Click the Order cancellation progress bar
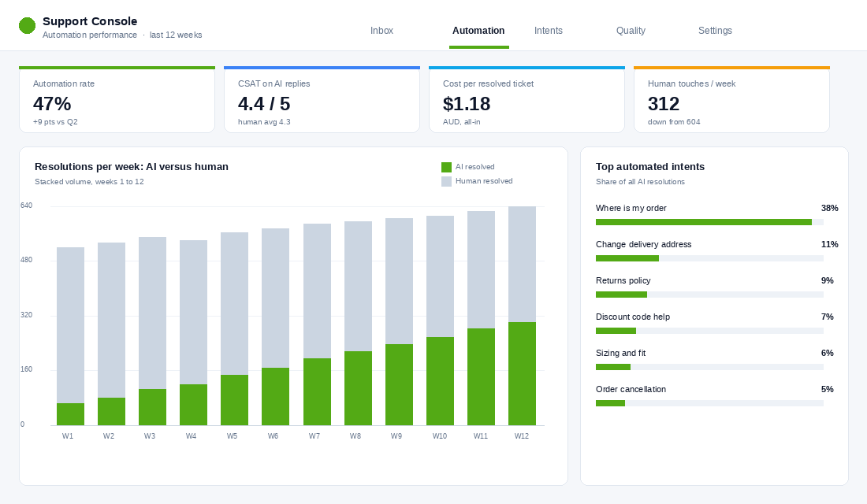The image size is (867, 504). [709, 403]
